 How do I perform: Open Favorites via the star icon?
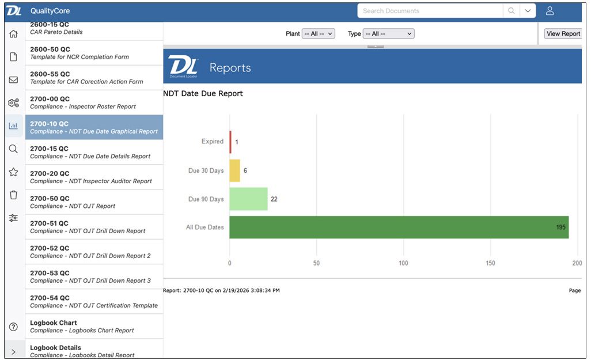13,172
